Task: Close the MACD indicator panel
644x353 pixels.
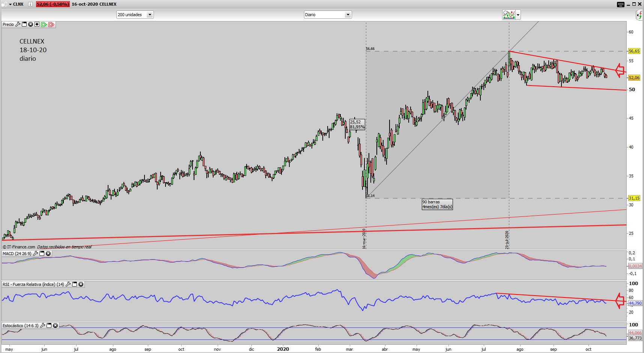Action: click(x=48, y=254)
